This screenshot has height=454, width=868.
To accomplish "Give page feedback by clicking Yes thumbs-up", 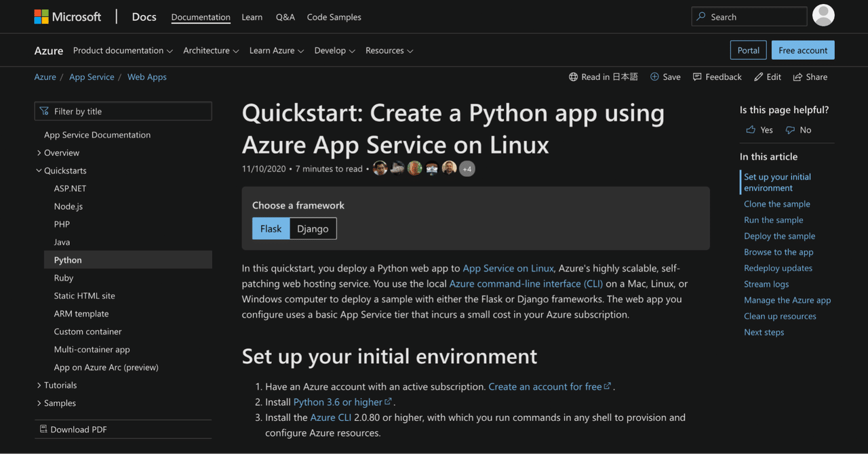I will 759,129.
